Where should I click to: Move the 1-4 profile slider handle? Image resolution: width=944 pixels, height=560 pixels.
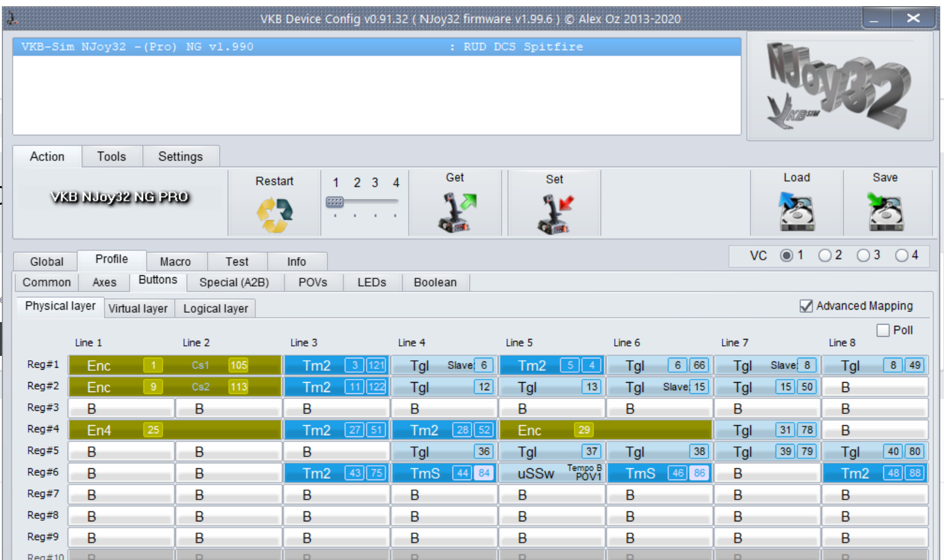(335, 202)
